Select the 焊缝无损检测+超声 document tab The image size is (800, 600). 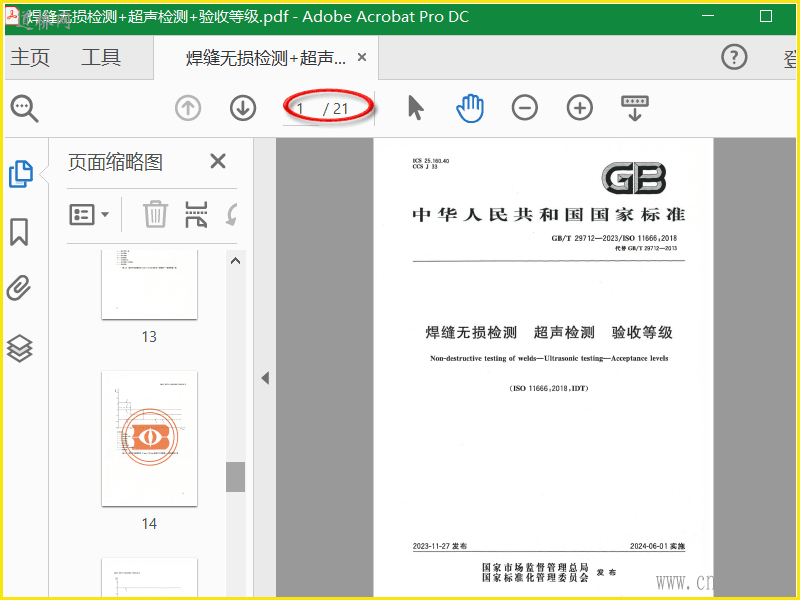coord(265,58)
